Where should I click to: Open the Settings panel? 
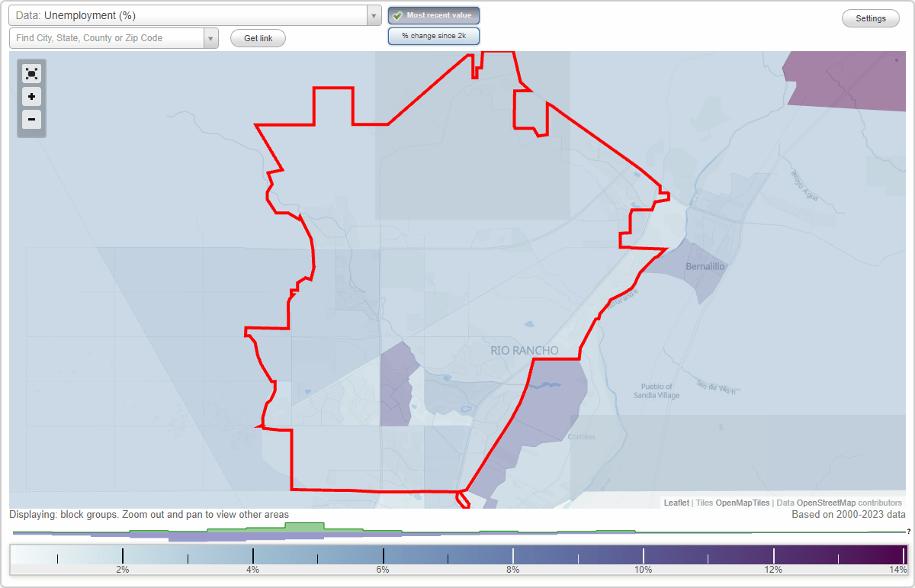coord(870,18)
